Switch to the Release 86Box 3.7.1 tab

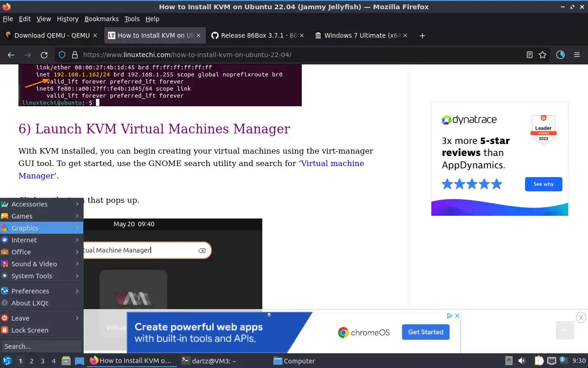point(259,35)
